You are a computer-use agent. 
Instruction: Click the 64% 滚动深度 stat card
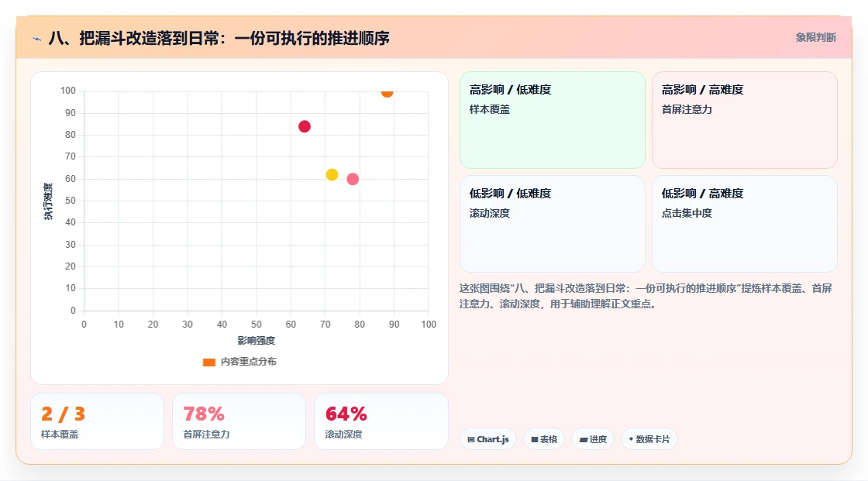tap(381, 421)
